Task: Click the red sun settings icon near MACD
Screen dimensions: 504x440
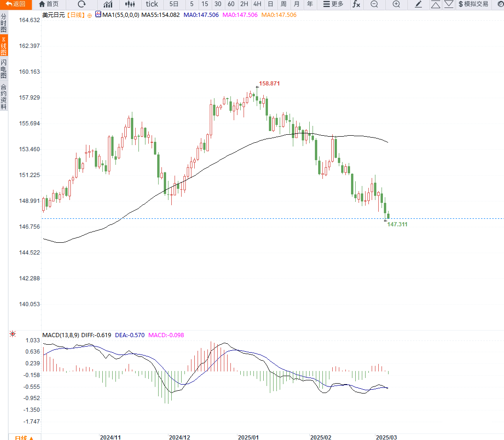Action: 13,334
